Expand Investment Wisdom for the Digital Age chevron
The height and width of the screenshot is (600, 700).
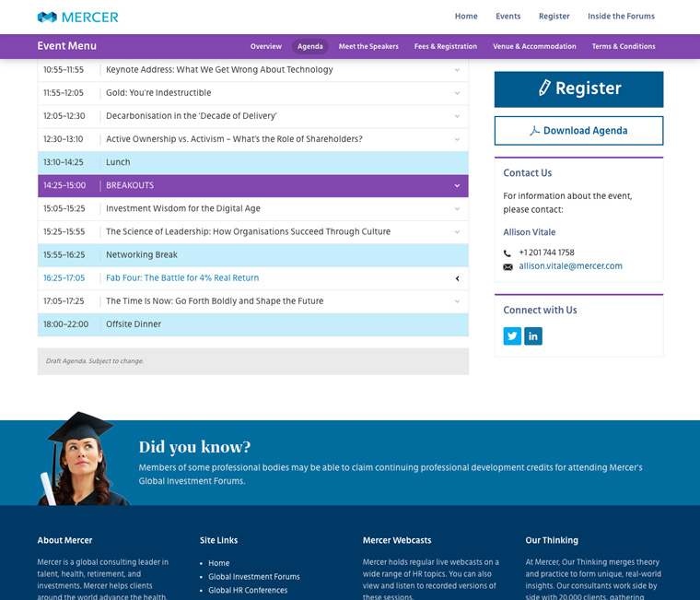pos(457,209)
